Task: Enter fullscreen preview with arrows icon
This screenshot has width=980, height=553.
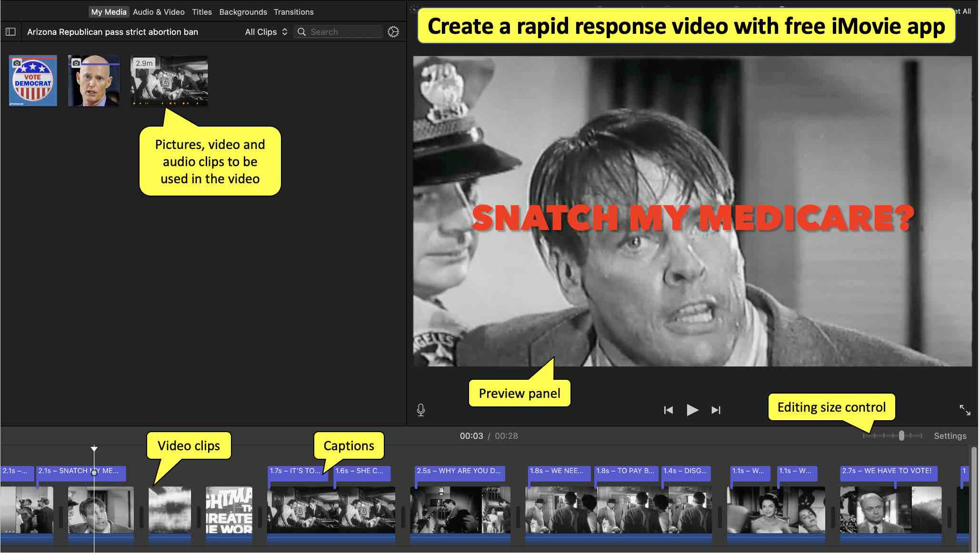Action: point(965,410)
